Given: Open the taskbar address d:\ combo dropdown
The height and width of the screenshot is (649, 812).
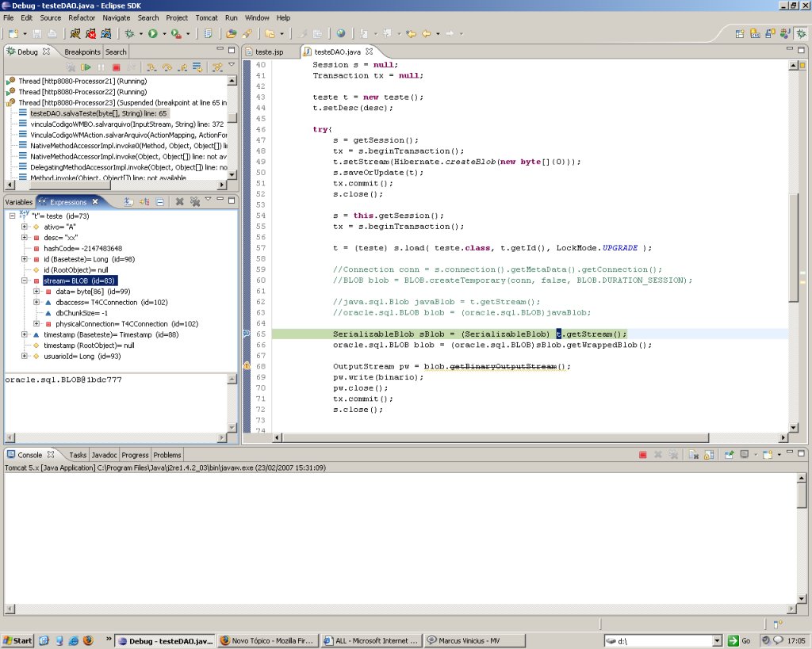Looking at the screenshot, I should [x=717, y=641].
